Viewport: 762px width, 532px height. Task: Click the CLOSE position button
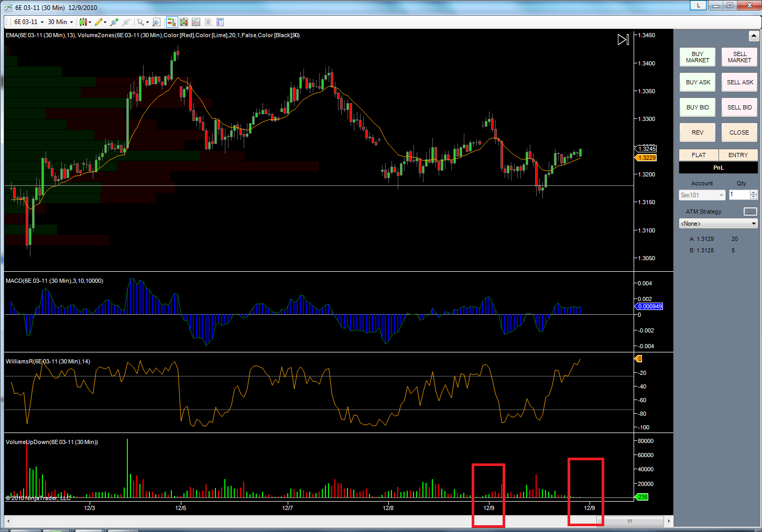pyautogui.click(x=739, y=132)
